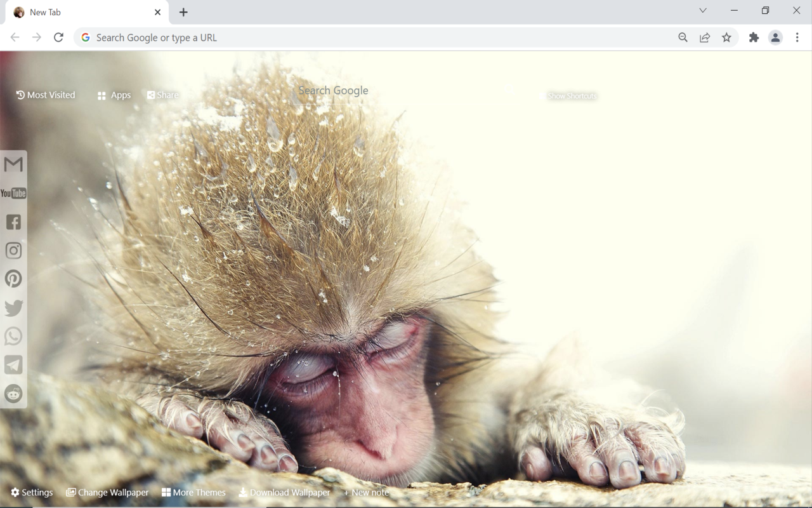
Task: Open Instagram from the sidebar
Action: (x=13, y=250)
